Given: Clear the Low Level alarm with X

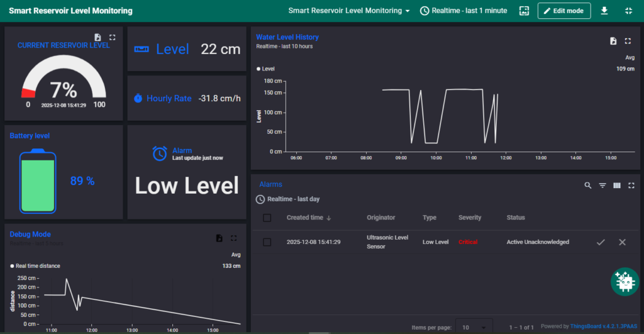Looking at the screenshot, I should 622,242.
